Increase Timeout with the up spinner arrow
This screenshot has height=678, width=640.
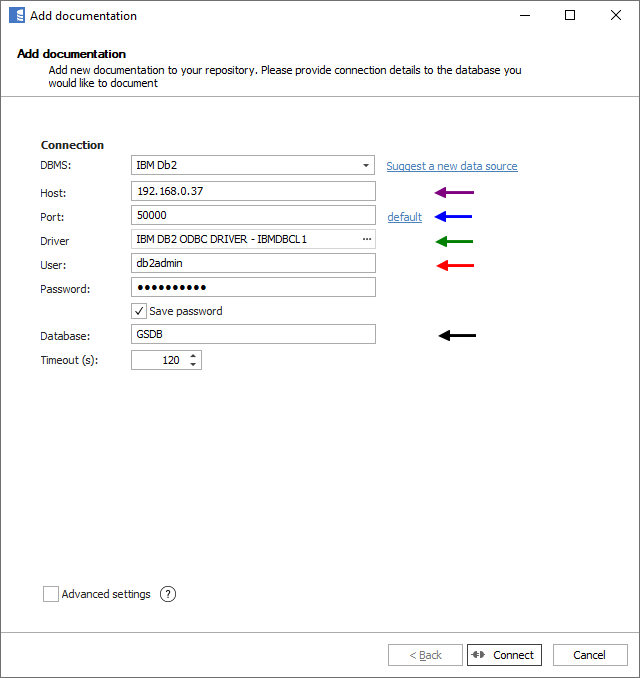[x=193, y=355]
